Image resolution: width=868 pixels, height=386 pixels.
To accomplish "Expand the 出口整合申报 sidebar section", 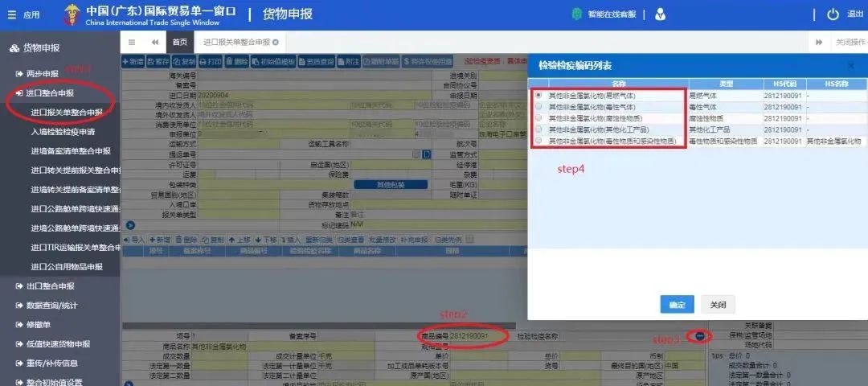I will (50, 286).
